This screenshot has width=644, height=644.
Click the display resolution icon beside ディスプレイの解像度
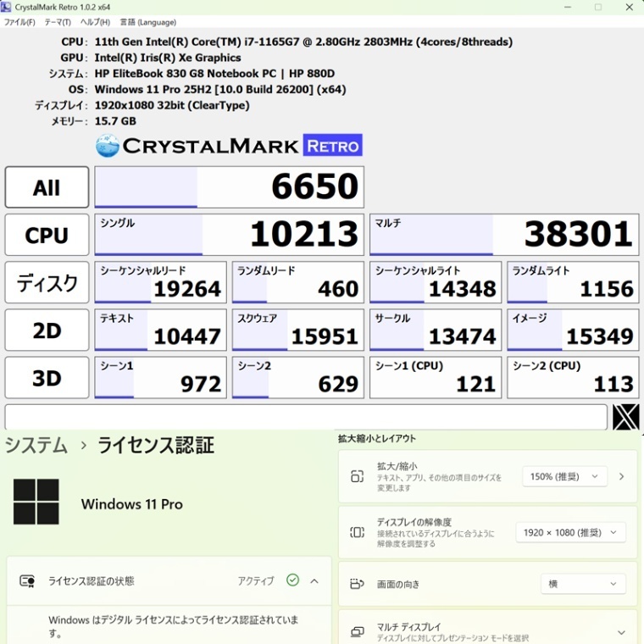click(x=357, y=532)
